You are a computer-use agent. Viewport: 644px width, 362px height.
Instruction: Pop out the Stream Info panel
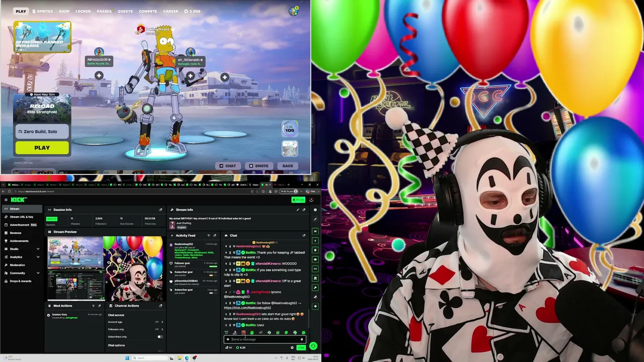pyautogui.click(x=303, y=210)
